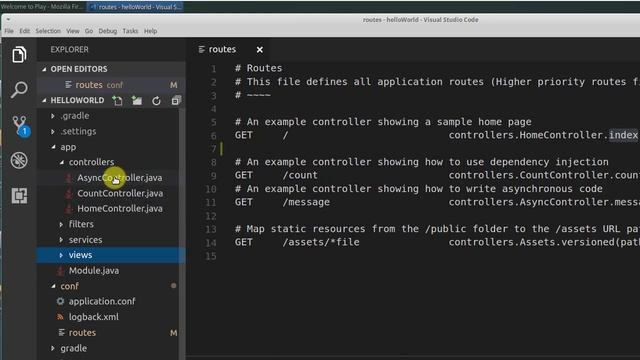Click Java icon beside AsyncController.java
Image resolution: width=640 pixels, height=360 pixels.
pos(69,178)
